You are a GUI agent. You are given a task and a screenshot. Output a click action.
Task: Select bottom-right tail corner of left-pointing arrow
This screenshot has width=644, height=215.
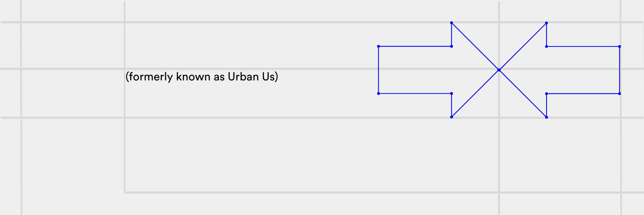coord(620,93)
